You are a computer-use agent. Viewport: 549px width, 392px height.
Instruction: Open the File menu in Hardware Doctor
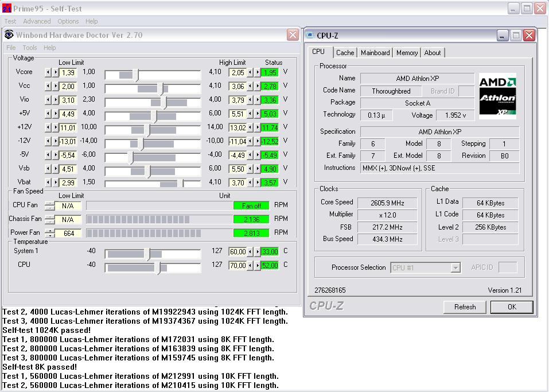click(x=11, y=48)
